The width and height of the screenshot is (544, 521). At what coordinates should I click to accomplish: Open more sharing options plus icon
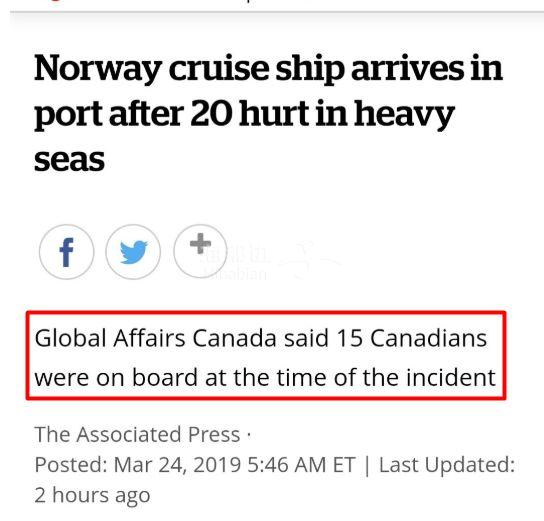tap(200, 250)
